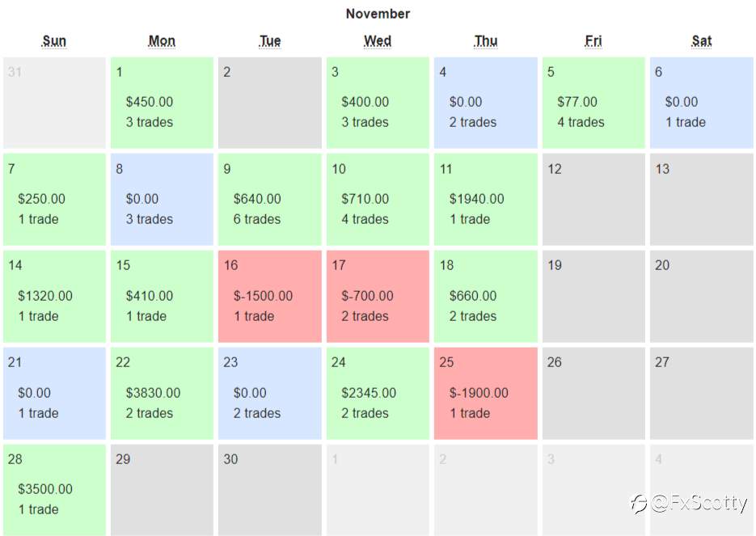Click the Weibo logo icon in the watermark
The image size is (756, 536).
[x=639, y=504]
